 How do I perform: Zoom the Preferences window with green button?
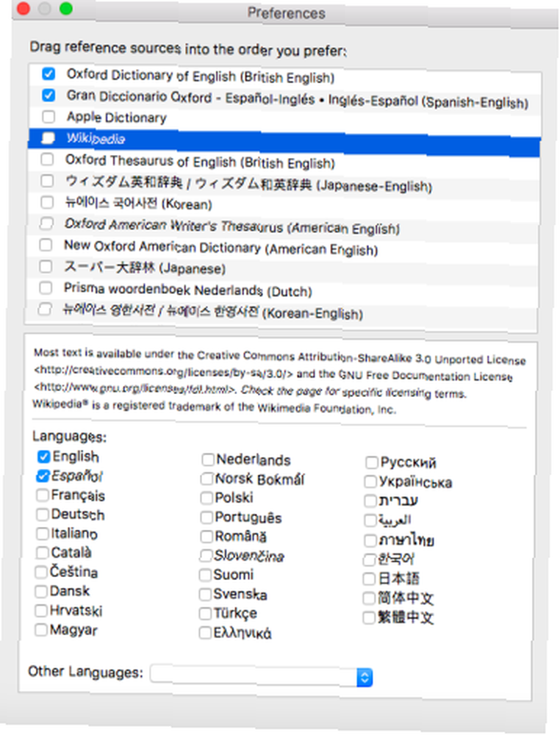[66, 8]
